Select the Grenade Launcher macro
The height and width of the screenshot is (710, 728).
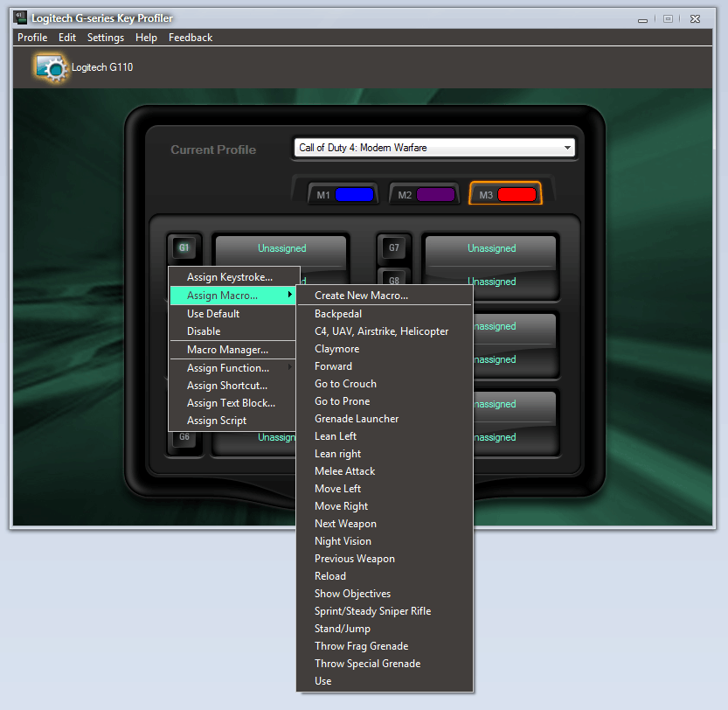point(385,419)
